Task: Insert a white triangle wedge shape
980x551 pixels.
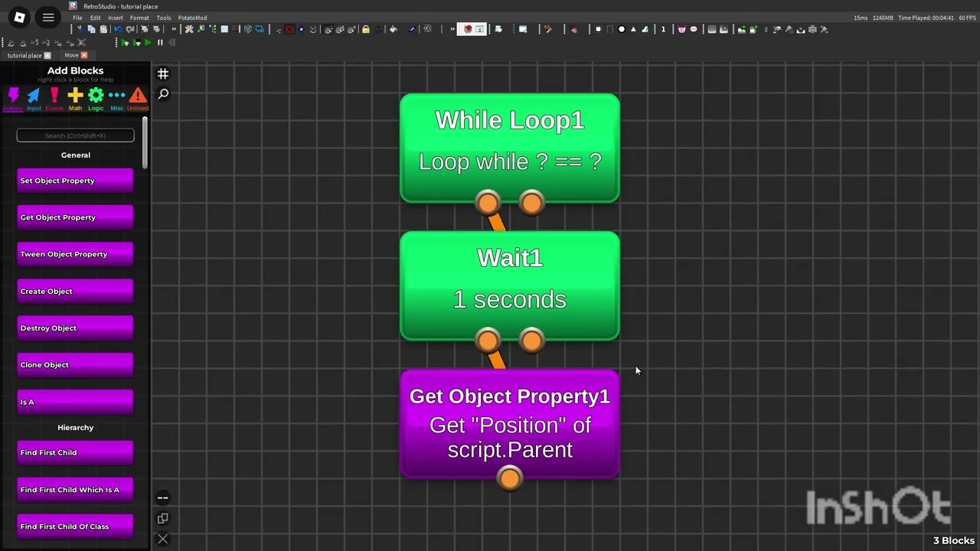Action: (x=633, y=29)
